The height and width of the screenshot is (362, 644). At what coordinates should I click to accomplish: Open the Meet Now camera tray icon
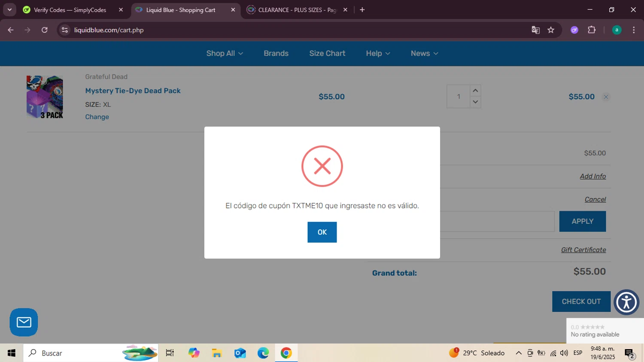tap(530, 353)
